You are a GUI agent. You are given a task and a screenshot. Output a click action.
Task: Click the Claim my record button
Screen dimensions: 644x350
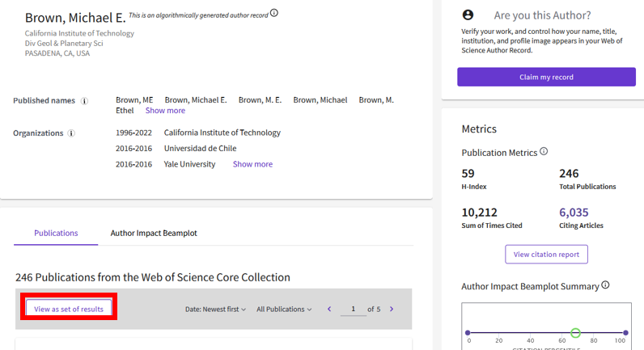(x=546, y=77)
